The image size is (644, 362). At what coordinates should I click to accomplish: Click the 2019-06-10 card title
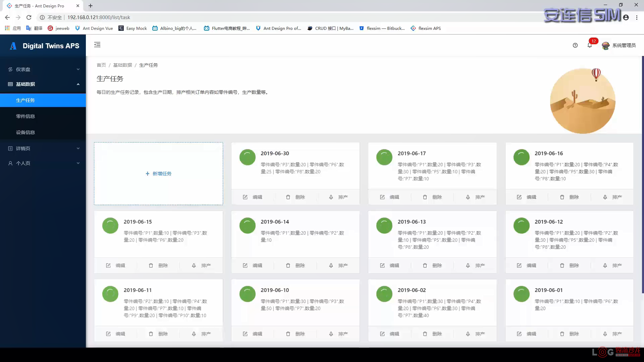[x=275, y=290]
